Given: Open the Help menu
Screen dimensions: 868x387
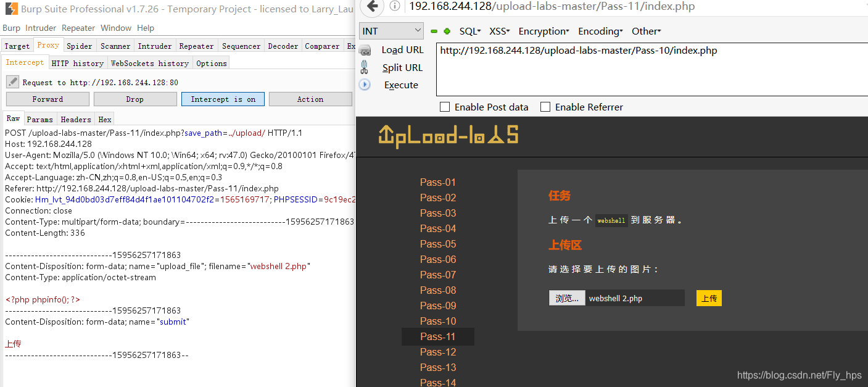Looking at the screenshot, I should pyautogui.click(x=146, y=28).
